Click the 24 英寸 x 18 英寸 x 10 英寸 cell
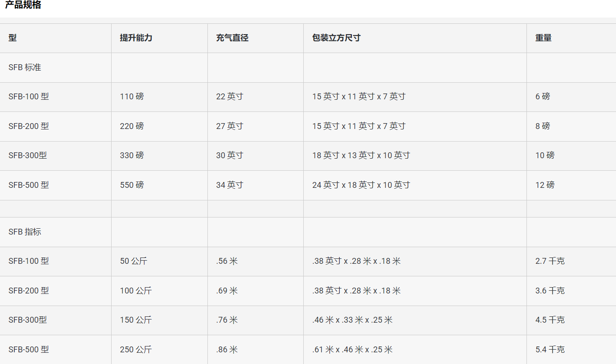 [361, 185]
